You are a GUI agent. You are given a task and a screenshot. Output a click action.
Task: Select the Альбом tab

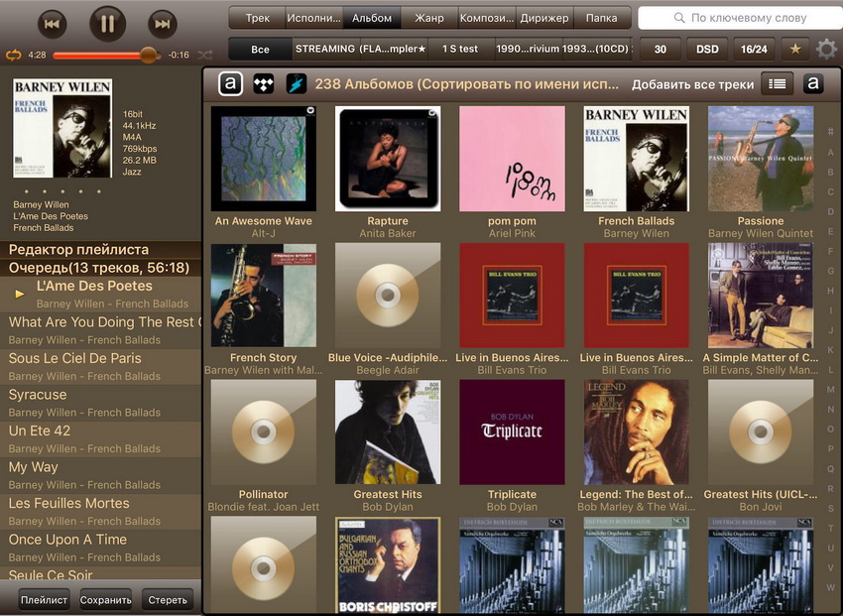click(x=372, y=18)
